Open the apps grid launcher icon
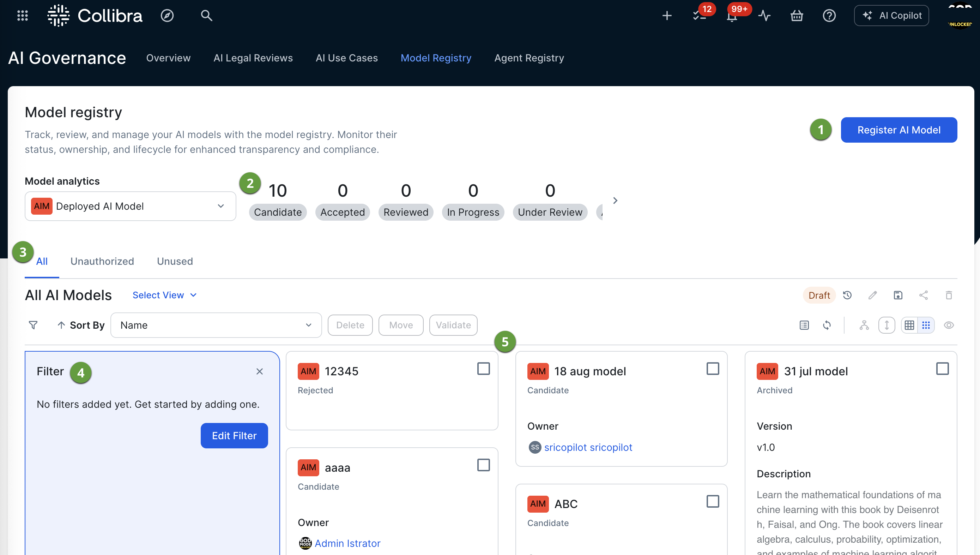 click(x=23, y=16)
